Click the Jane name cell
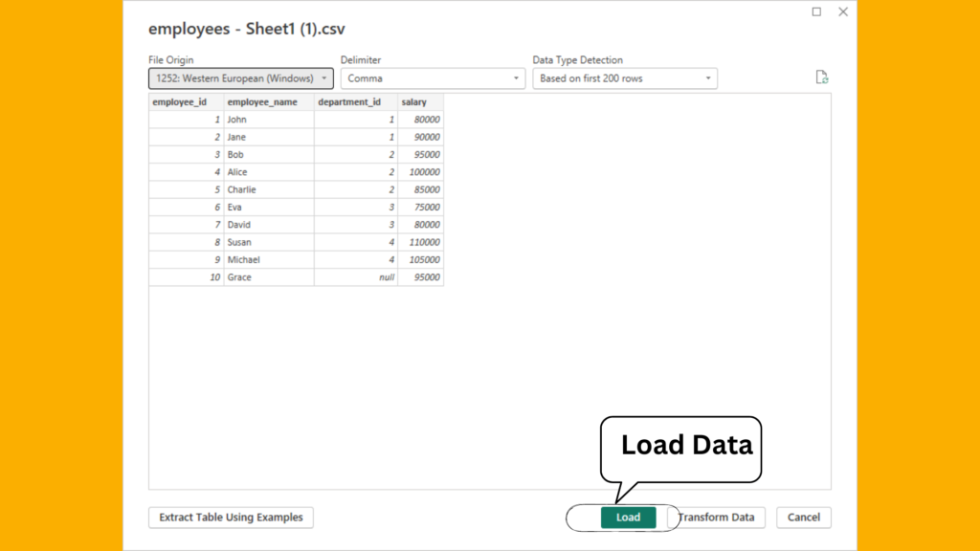The image size is (980, 551). [269, 137]
